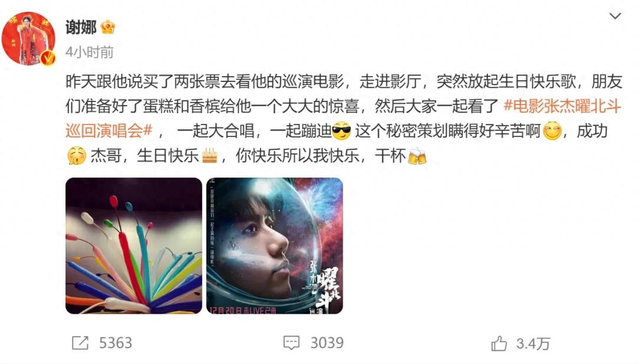Click the 4小时前 post timestamp
Screen dimensions: 638x364
pos(90,53)
